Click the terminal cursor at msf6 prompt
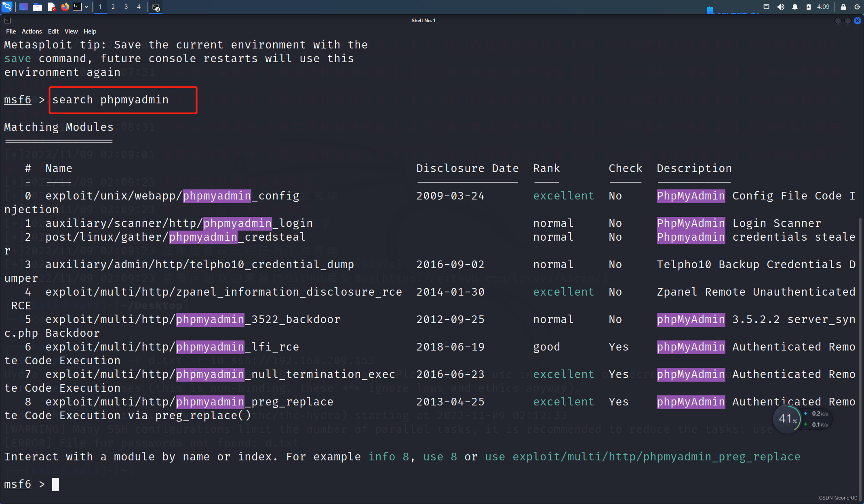This screenshot has width=864, height=504. [55, 484]
